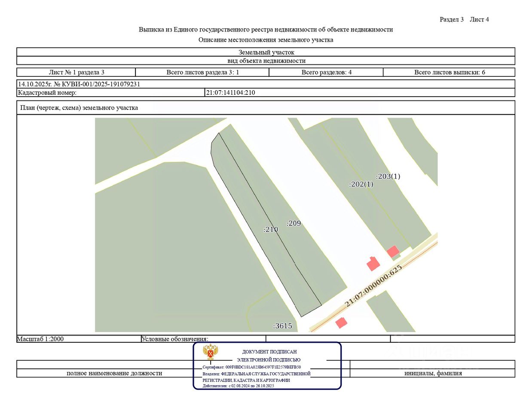Click 'инициалы, фамилия' caption

tap(433, 373)
